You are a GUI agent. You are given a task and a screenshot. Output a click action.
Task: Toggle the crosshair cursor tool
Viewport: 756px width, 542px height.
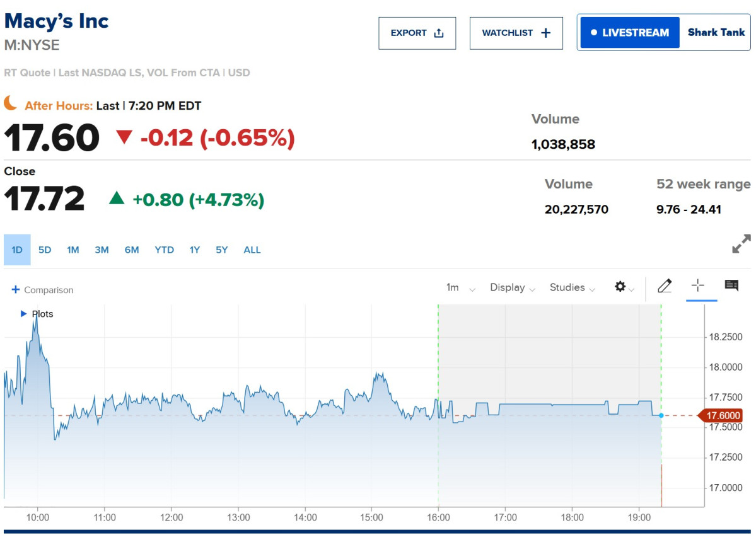(697, 285)
